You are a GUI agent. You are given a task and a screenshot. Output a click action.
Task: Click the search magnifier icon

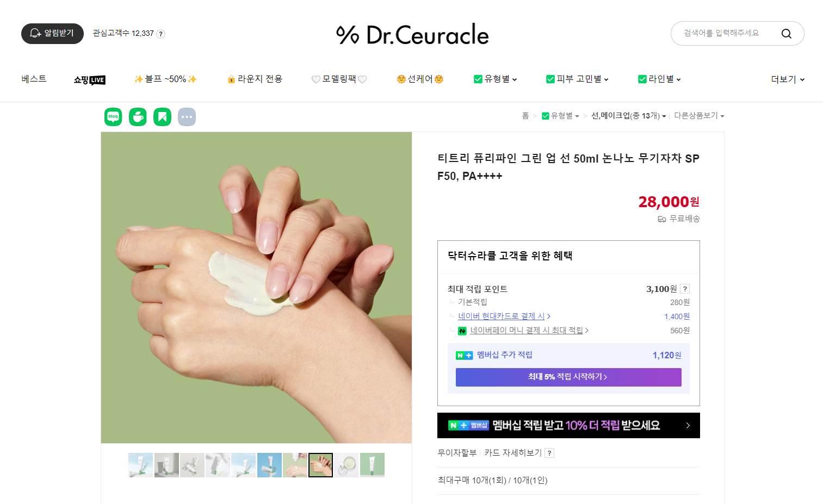point(786,34)
